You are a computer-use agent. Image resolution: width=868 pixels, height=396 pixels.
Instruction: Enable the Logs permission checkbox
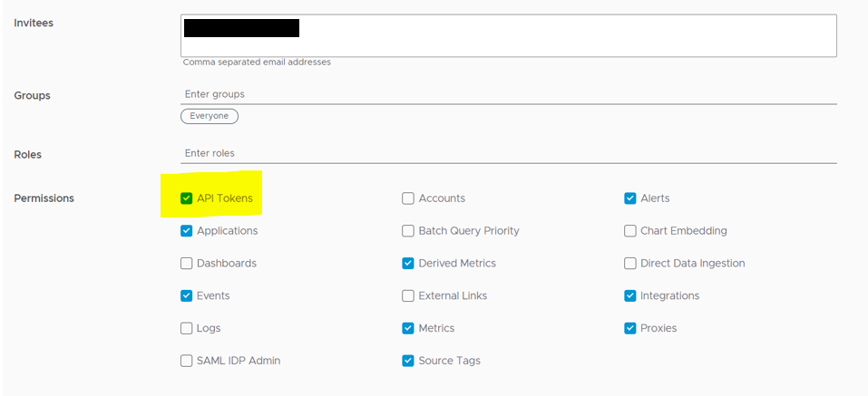pos(187,328)
